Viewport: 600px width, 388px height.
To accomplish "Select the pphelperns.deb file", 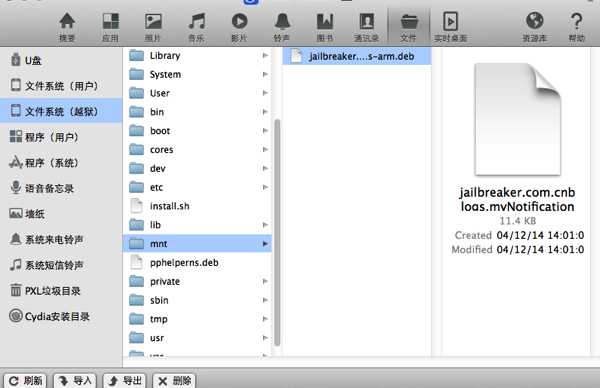I will pos(197,262).
